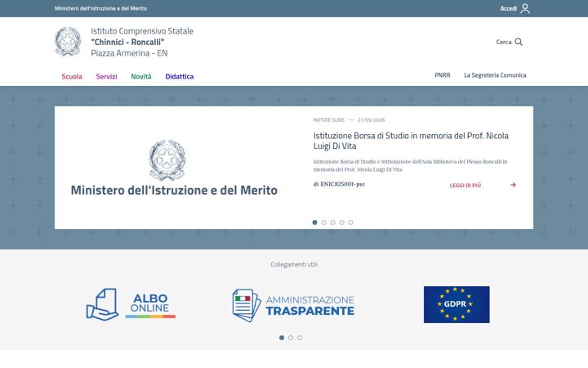This screenshot has width=588, height=368.
Task: Select the third news slide dot
Action: point(332,222)
